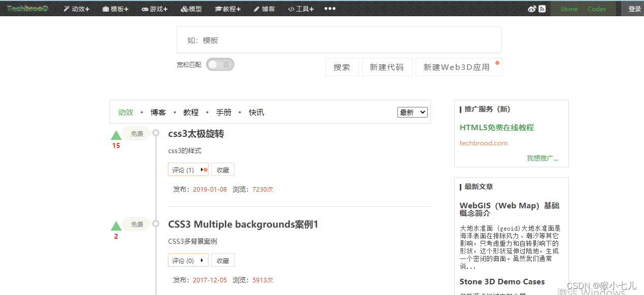Viewport: 644px width, 295px height.
Task: Select the 动效 tab
Action: 125,112
